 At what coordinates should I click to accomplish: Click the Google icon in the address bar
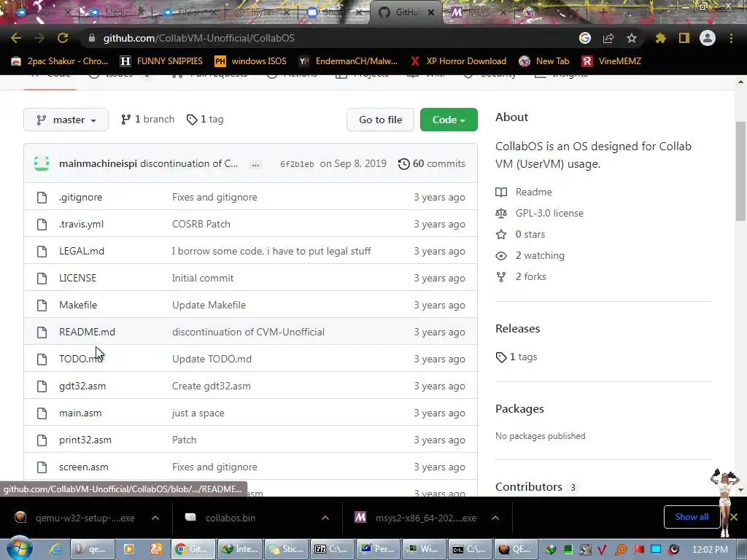point(585,38)
